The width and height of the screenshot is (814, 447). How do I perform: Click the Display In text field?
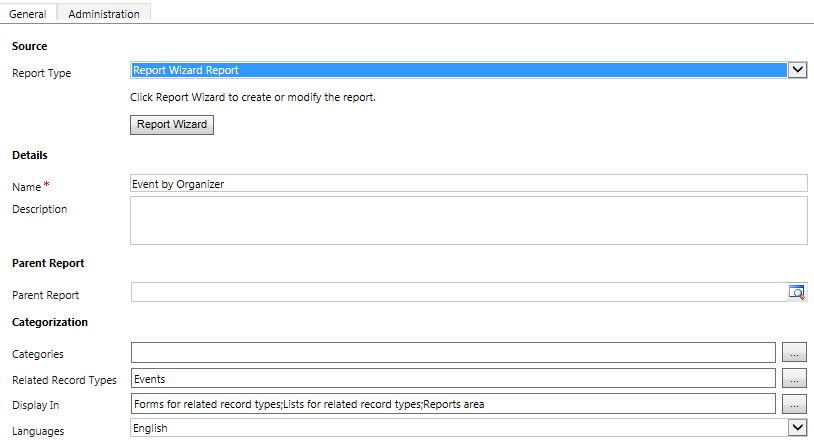tap(453, 404)
